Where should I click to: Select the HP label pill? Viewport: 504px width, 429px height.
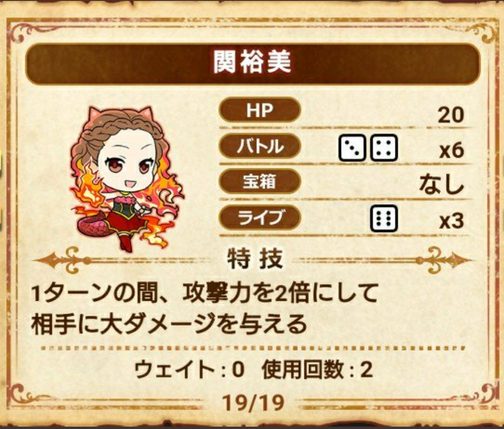click(x=260, y=110)
